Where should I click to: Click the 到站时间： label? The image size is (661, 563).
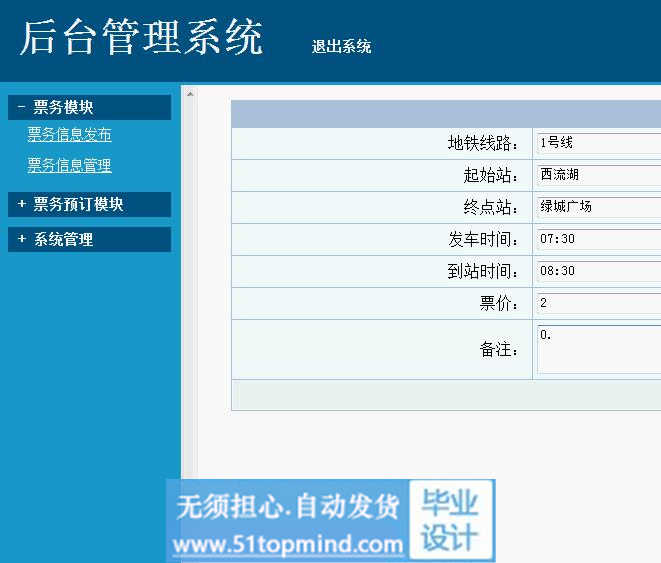click(x=483, y=271)
